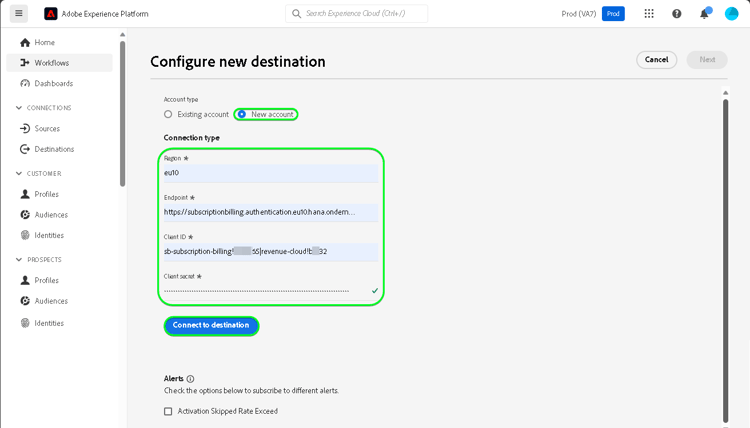Click the search magnifier icon
Image resolution: width=750 pixels, height=428 pixels.
297,13
